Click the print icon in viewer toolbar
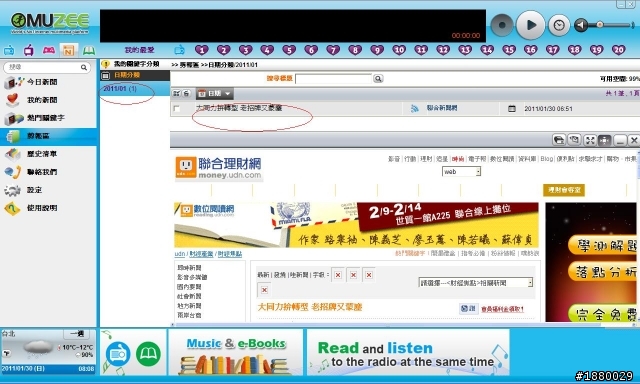Image resolution: width=640 pixels, height=384 pixels. pyautogui.click(x=559, y=140)
